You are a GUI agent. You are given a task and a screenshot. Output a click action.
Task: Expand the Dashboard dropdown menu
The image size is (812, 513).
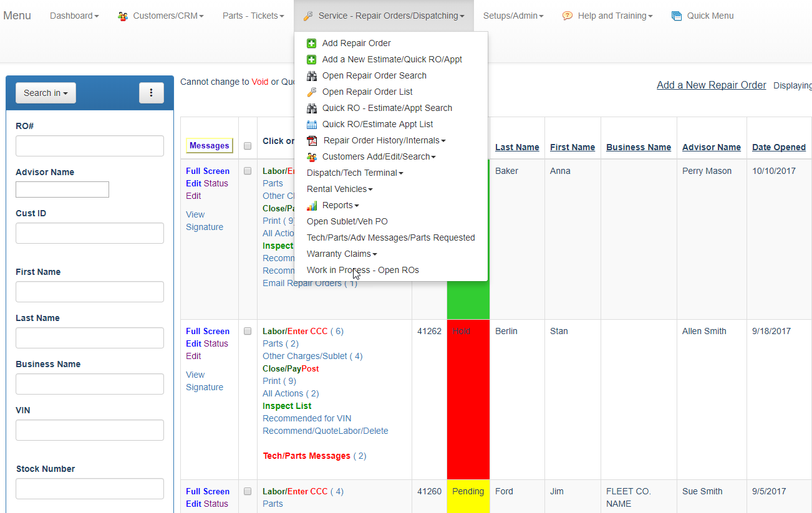[x=74, y=16]
